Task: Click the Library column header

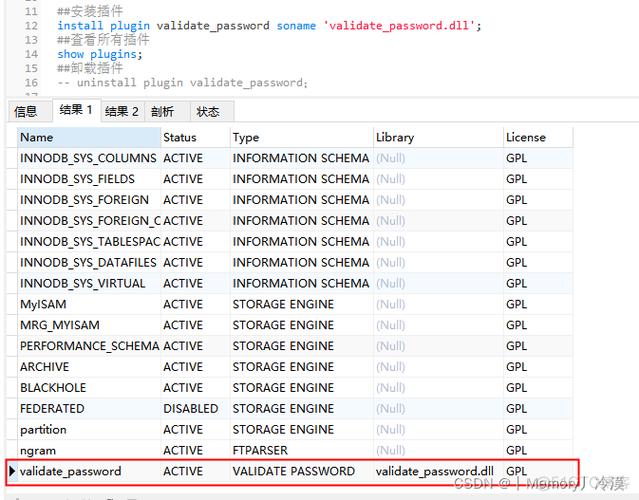Action: coord(438,137)
